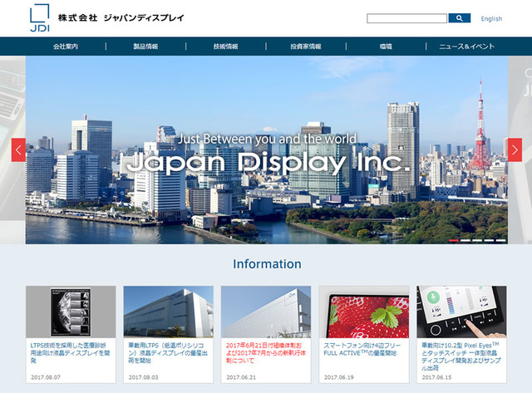532x393 pixels.
Task: Read the スマートフォン向け4辺フリー FULL ACTIVE link
Action: pyautogui.click(x=362, y=349)
